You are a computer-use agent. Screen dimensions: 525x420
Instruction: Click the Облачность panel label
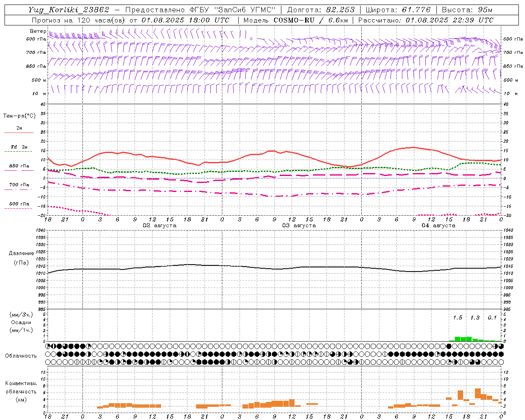(x=21, y=356)
